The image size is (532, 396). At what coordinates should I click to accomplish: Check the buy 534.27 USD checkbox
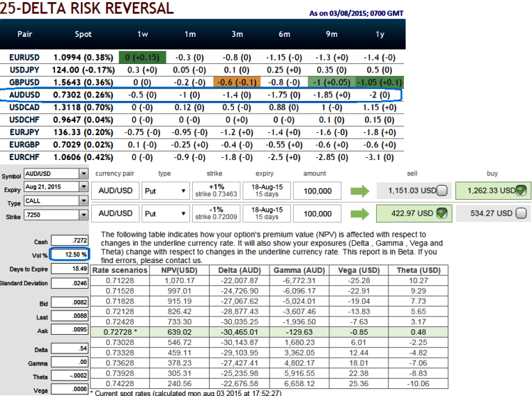[x=521, y=213]
